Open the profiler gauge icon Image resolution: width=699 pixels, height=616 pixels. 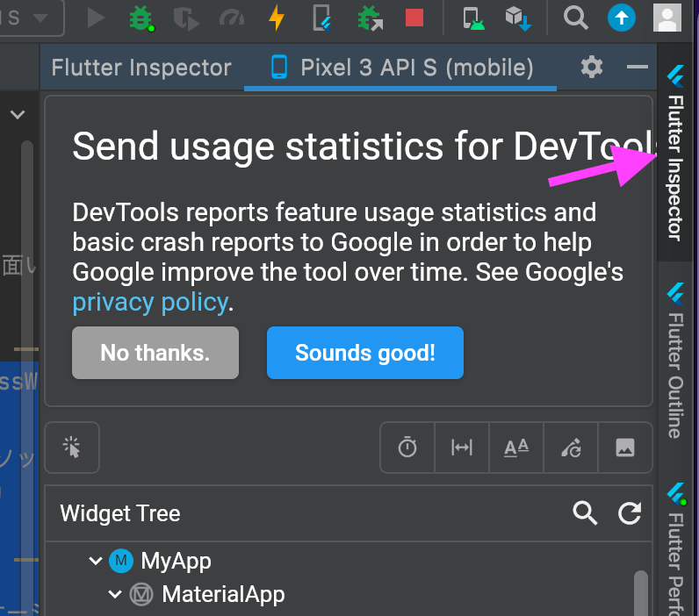(232, 18)
